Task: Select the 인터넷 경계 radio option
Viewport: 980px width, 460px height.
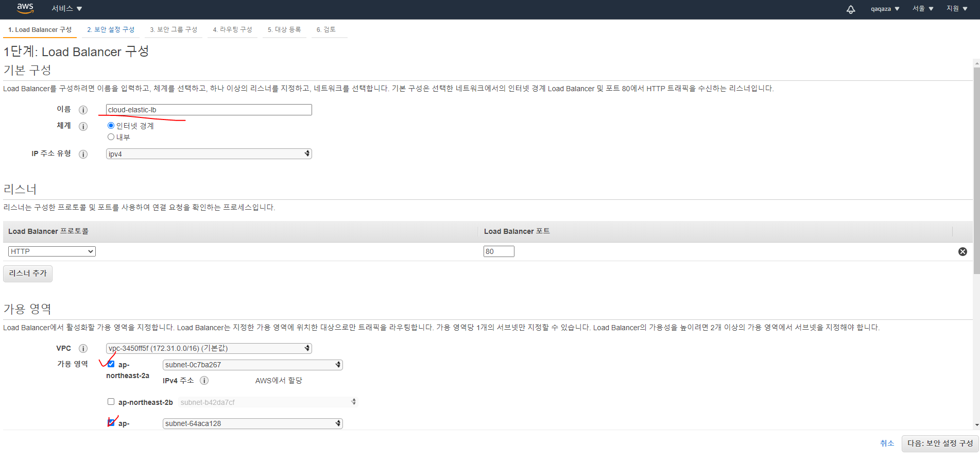Action: (x=111, y=126)
